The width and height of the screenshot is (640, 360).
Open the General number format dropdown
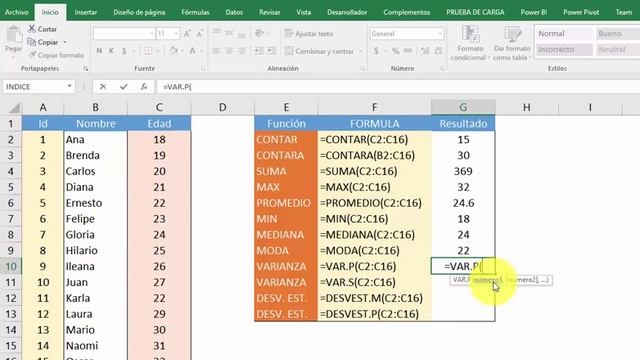[x=440, y=33]
